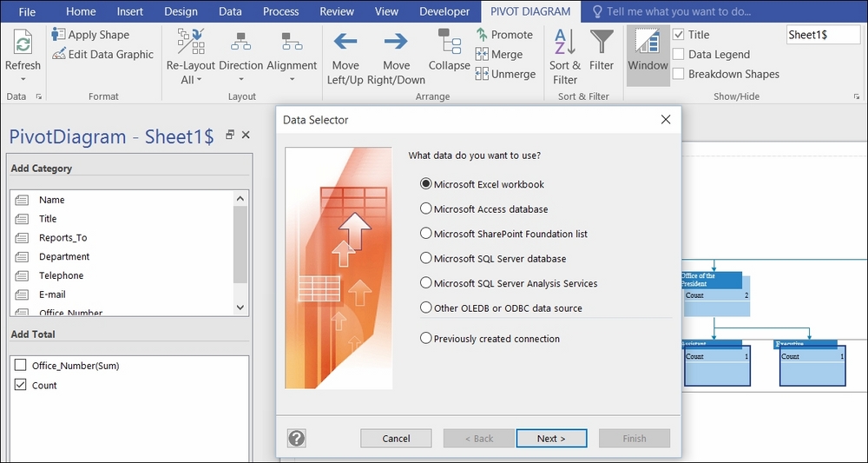Click the Sheet1$ name field
Screen dimensions: 868x463
click(823, 35)
